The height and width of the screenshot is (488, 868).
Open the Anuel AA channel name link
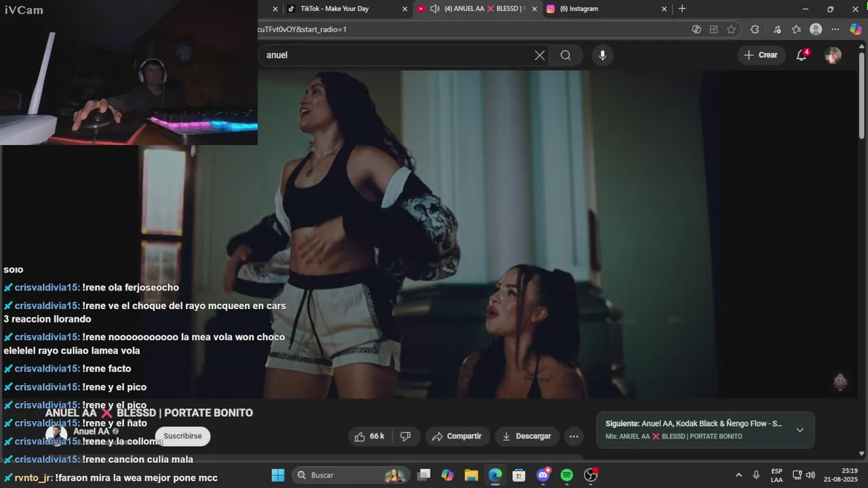91,432
